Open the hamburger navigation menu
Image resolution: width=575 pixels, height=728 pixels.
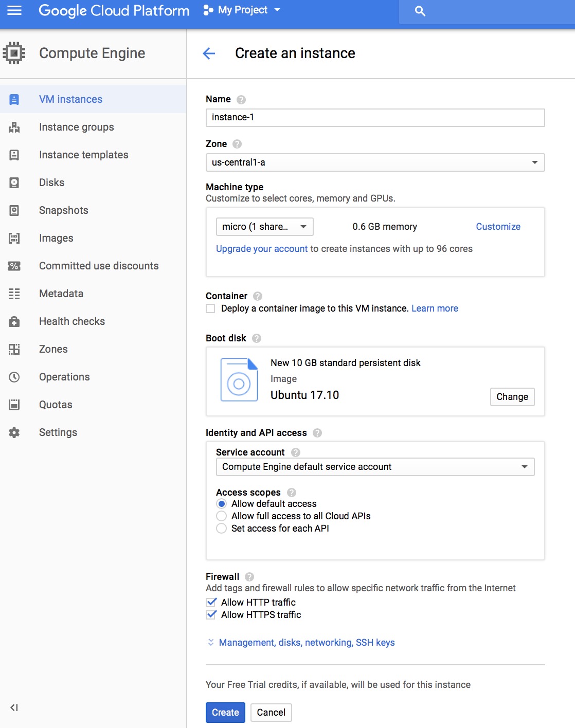pyautogui.click(x=14, y=10)
